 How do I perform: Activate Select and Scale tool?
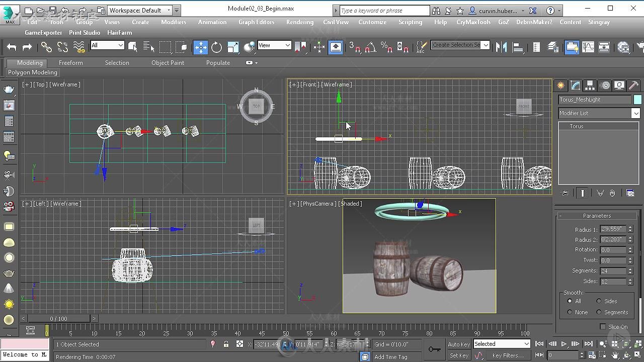pos(233,47)
